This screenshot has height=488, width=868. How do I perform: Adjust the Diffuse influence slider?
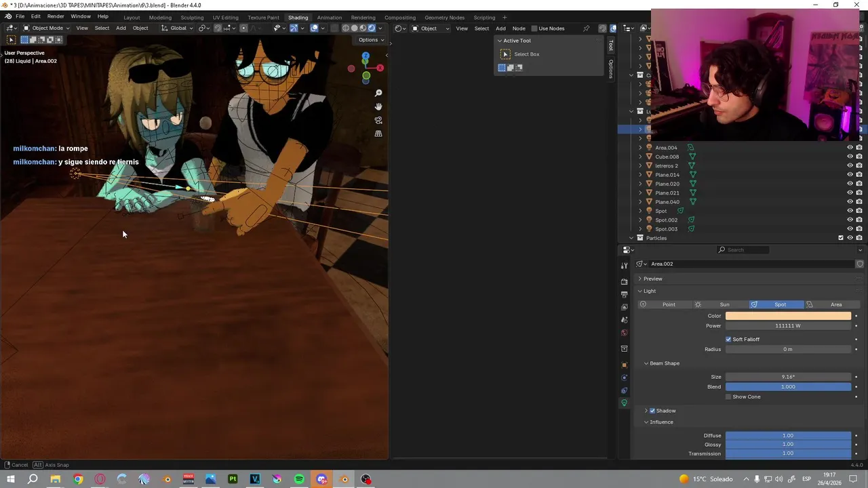(788, 436)
